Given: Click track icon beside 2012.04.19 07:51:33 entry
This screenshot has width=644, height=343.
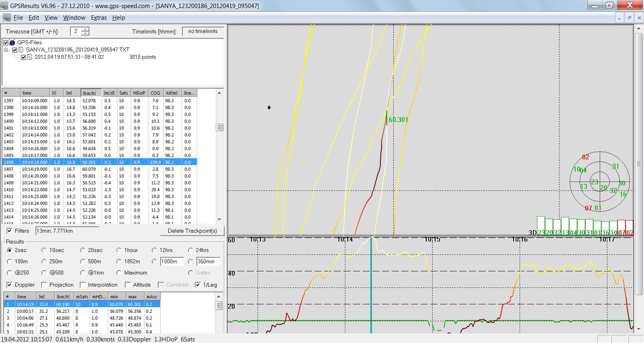Looking at the screenshot, I should 30,57.
